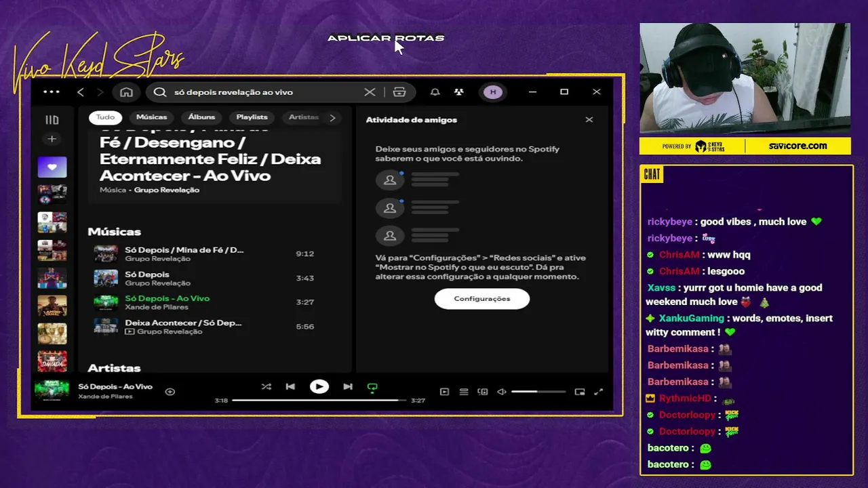Open the mini player icon
This screenshot has height=488, width=868.
coord(580,391)
